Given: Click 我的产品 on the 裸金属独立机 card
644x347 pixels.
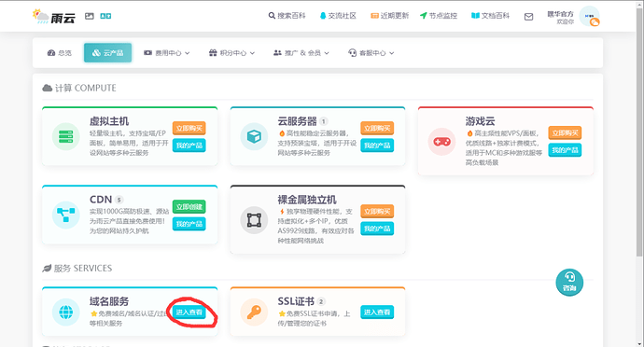Looking at the screenshot, I should [x=377, y=229].
